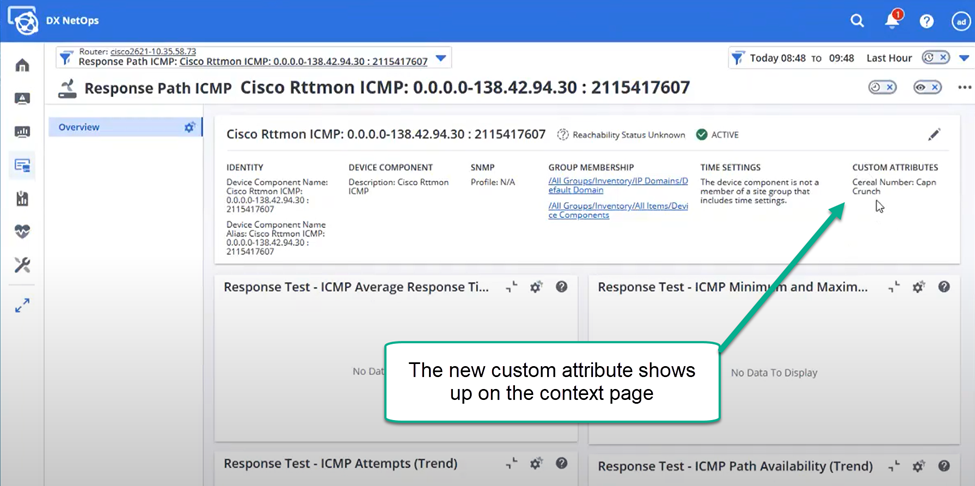Open the IP Domains/Default Domain group link

[618, 186]
